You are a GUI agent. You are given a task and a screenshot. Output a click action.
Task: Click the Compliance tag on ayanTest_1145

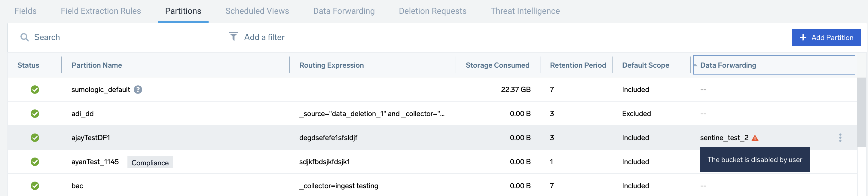(150, 162)
